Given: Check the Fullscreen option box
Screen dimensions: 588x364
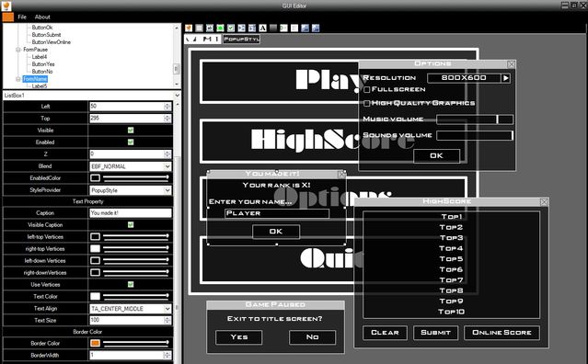Looking at the screenshot, I should 367,89.
